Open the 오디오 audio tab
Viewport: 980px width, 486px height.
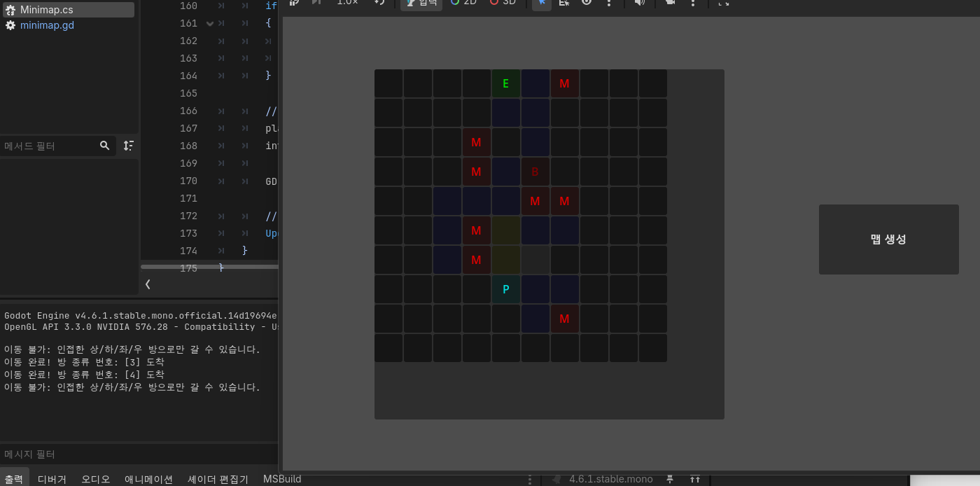(x=95, y=479)
